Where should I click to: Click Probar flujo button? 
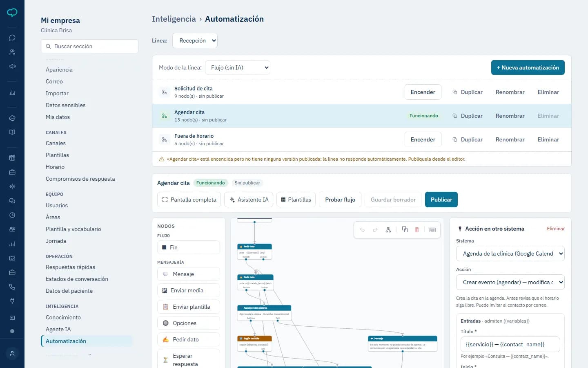coord(340,200)
